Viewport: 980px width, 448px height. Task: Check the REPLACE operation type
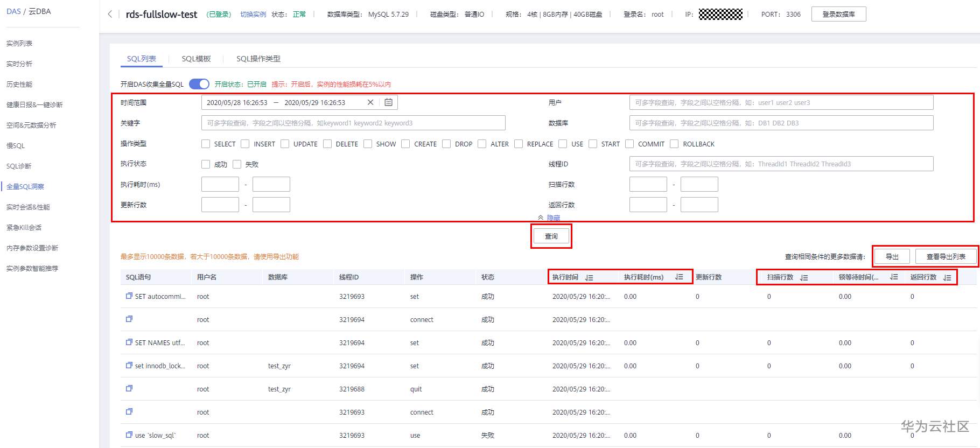519,144
